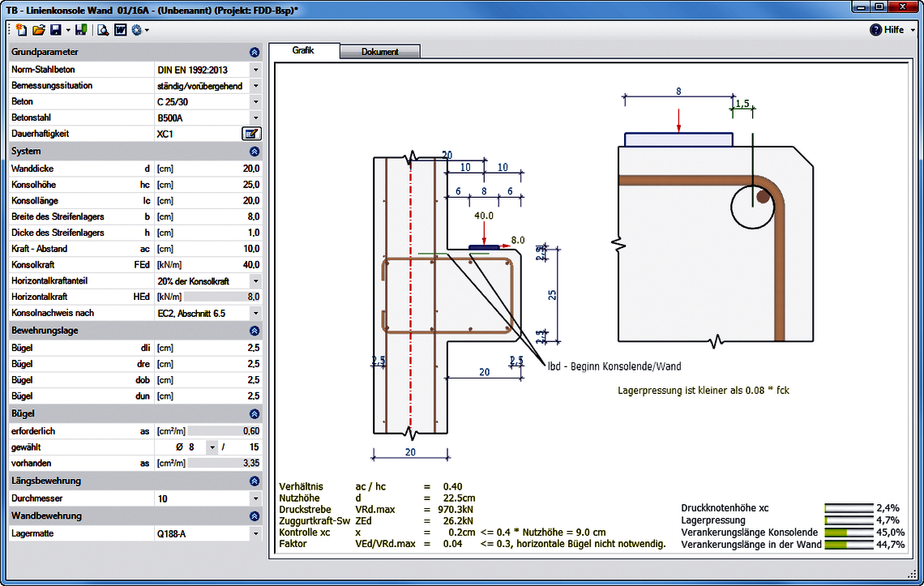Viewport: 924px width, 586px height.
Task: Open the Beton C 25/30 dropdown
Action: click(256, 102)
